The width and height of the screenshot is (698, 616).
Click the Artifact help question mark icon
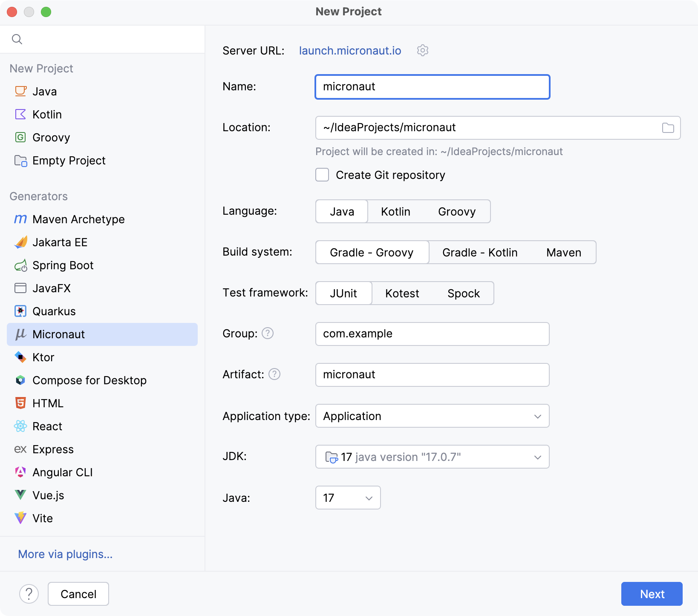click(x=274, y=374)
